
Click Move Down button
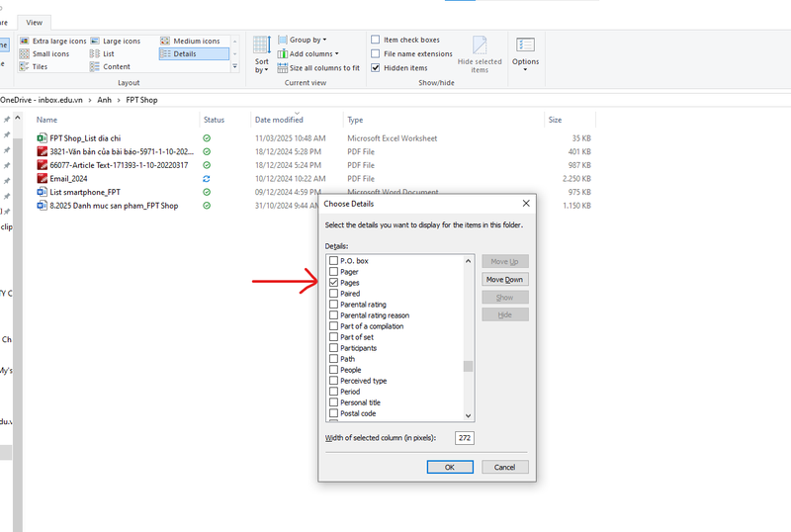[504, 280]
